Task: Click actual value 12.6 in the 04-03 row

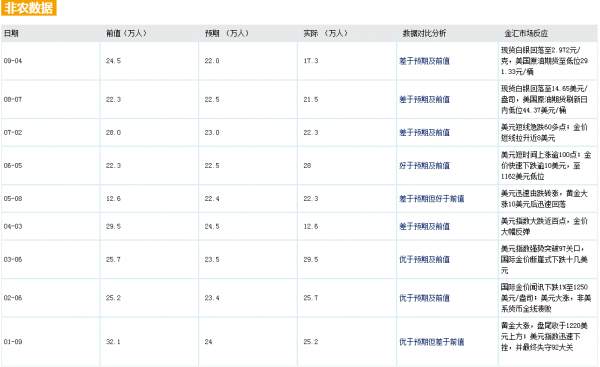Action: (311, 227)
